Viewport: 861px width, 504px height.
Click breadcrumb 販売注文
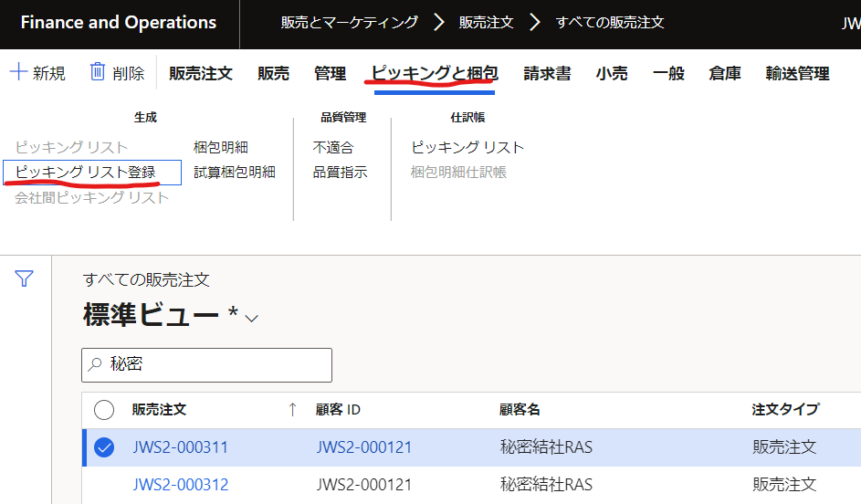coord(486,23)
